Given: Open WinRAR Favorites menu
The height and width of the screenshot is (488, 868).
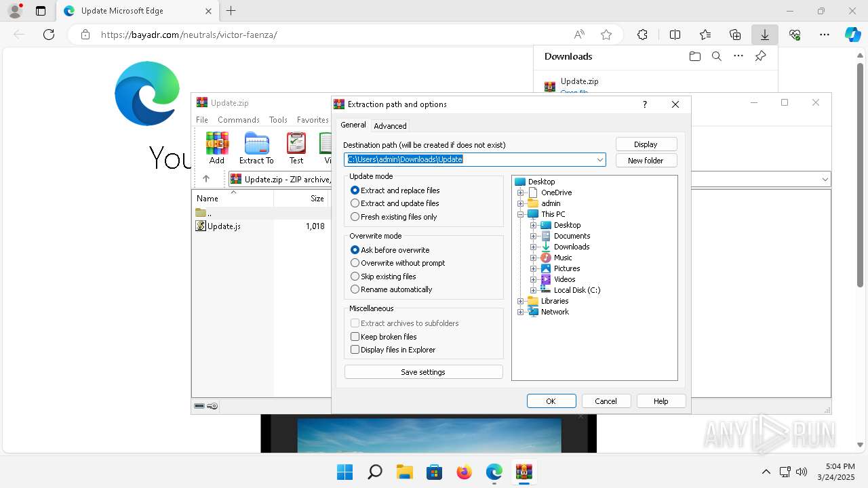Looking at the screenshot, I should (x=313, y=120).
